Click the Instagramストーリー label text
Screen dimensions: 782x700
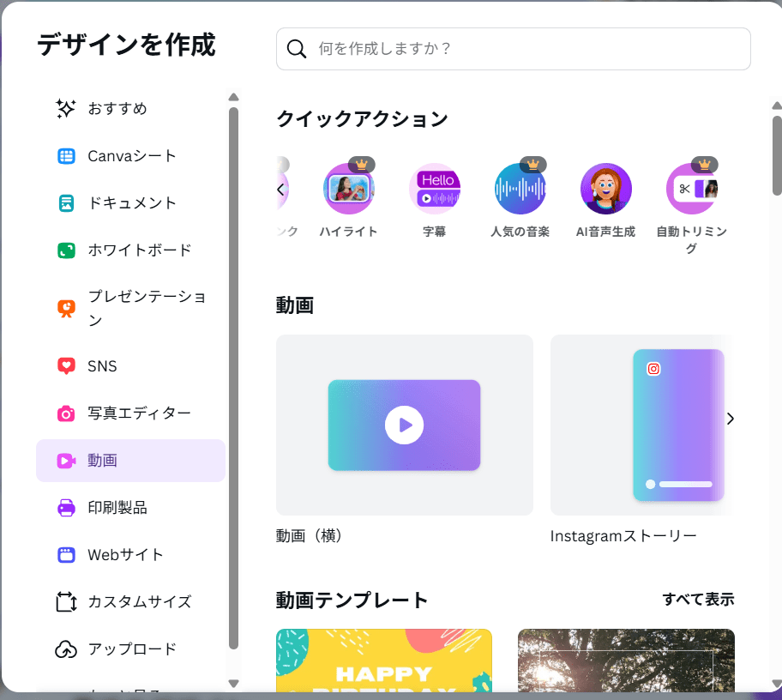click(623, 536)
